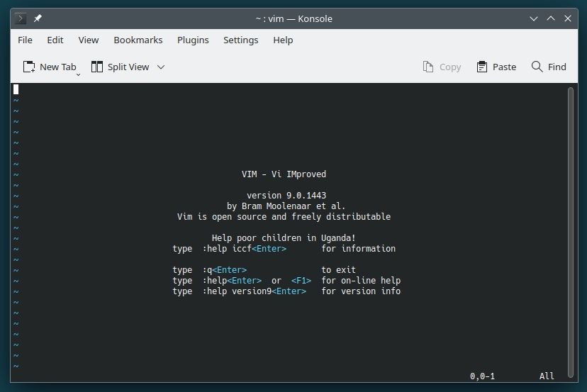
Task: Click the Paste clipboard icon
Action: (x=482, y=67)
